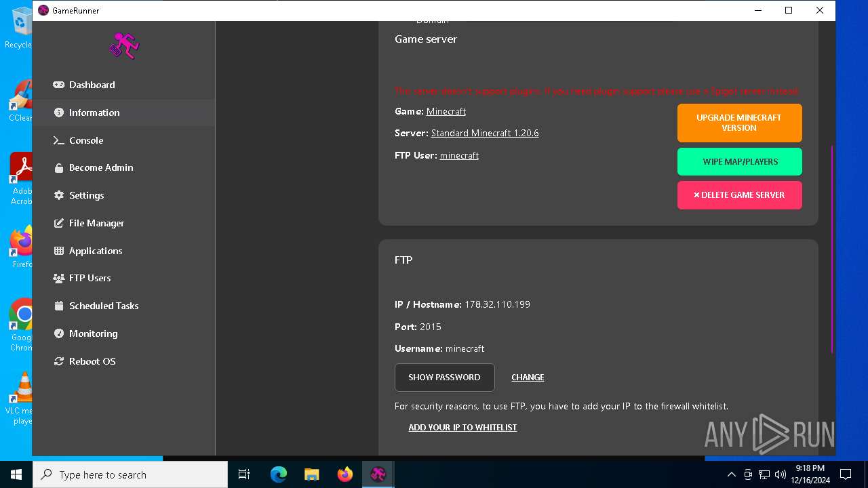Viewport: 868px width, 488px height.
Task: Click the Applications grid icon
Action: pos(58,251)
